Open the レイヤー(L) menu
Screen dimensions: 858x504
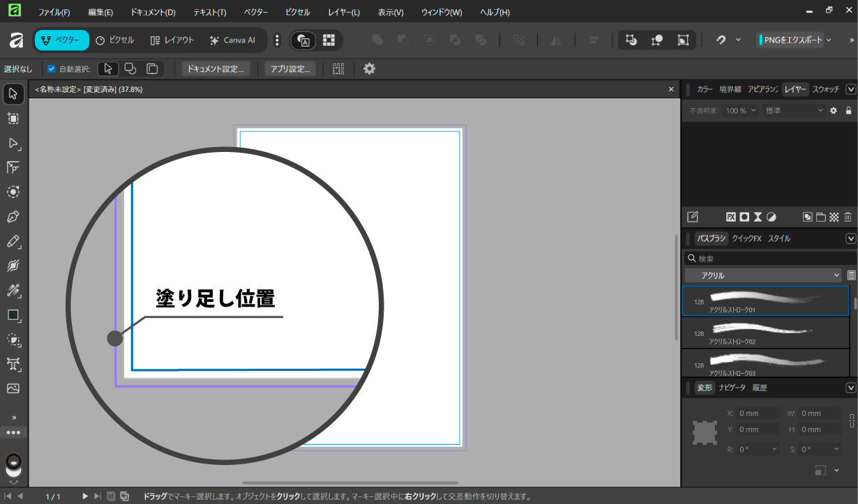click(343, 13)
